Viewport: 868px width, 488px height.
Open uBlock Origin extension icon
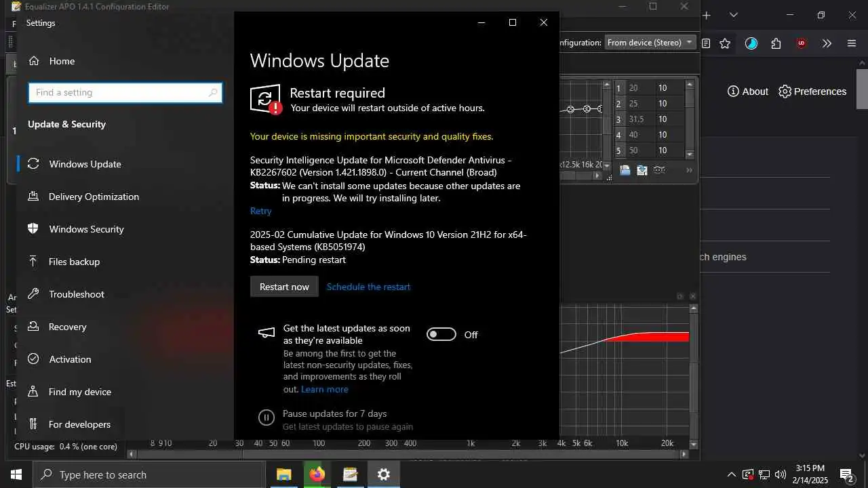[802, 43]
